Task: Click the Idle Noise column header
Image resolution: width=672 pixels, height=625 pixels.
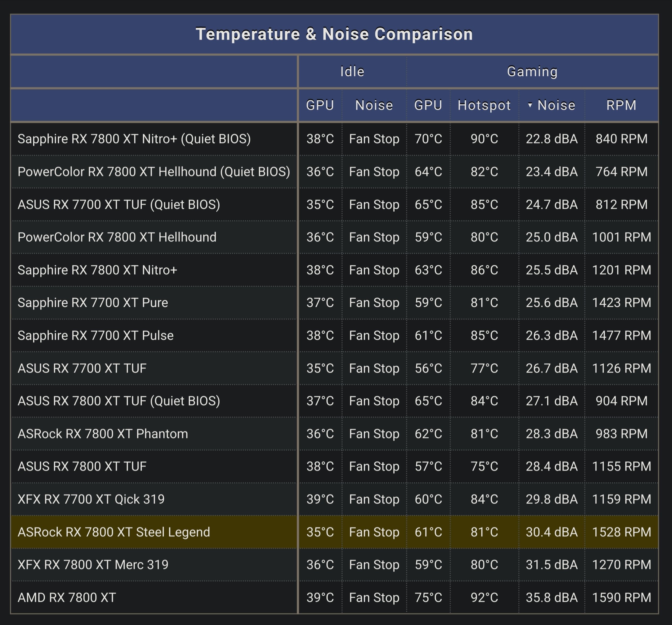Action: [374, 105]
